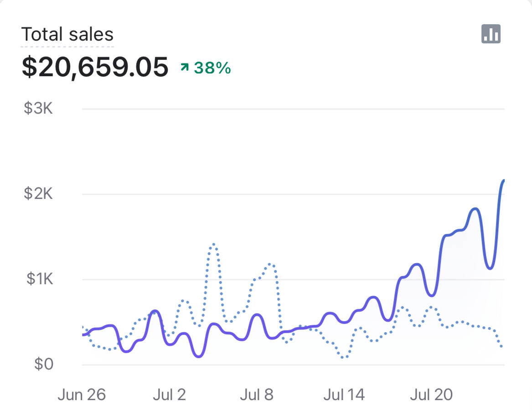
Task: Click the solid line's dip before final spike
Action: coord(490,268)
